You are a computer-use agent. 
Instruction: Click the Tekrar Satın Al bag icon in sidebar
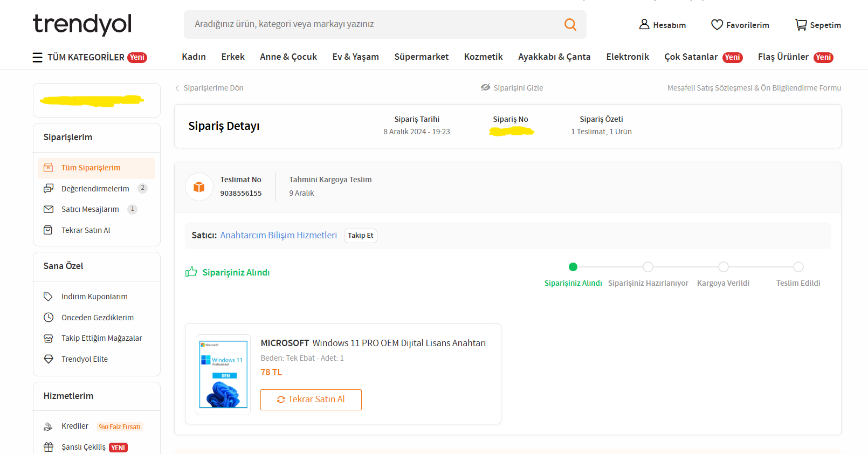(48, 230)
